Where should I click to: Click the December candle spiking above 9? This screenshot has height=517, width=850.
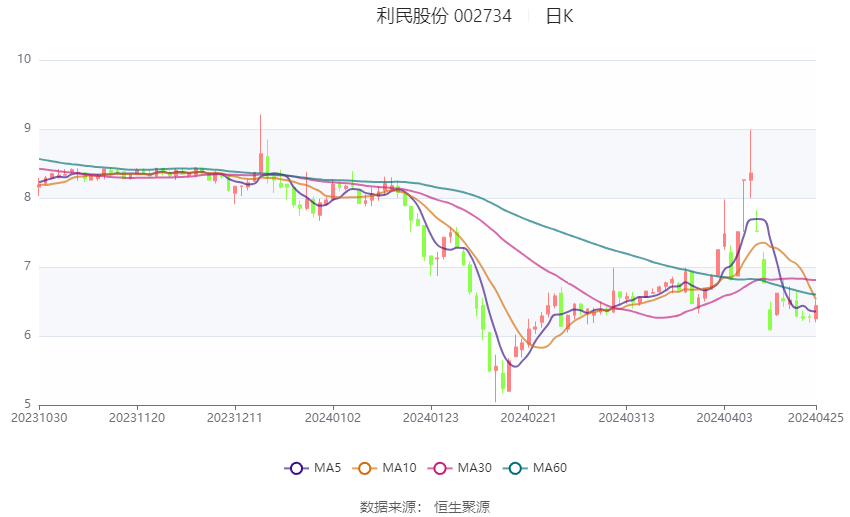click(x=261, y=160)
